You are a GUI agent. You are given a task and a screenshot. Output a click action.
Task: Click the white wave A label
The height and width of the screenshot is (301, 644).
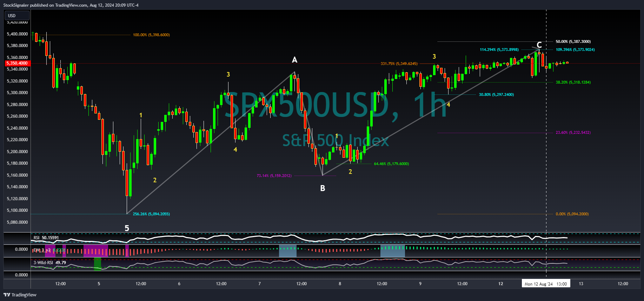click(x=295, y=60)
